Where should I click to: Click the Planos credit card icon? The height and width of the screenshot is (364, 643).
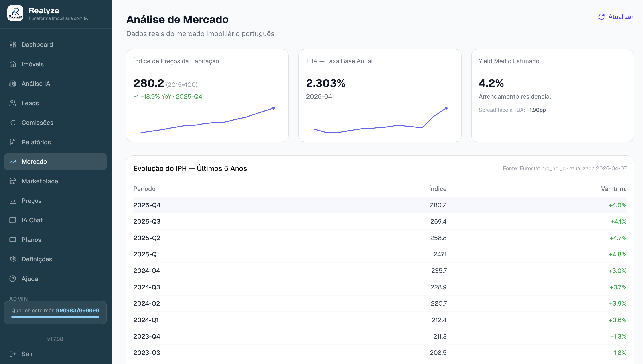[12, 239]
